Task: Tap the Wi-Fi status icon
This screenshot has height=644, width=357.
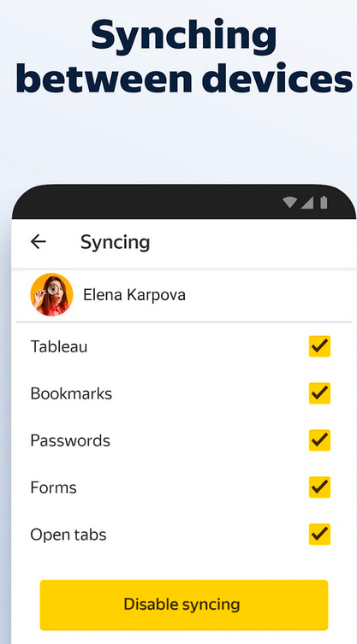Action: [290, 203]
